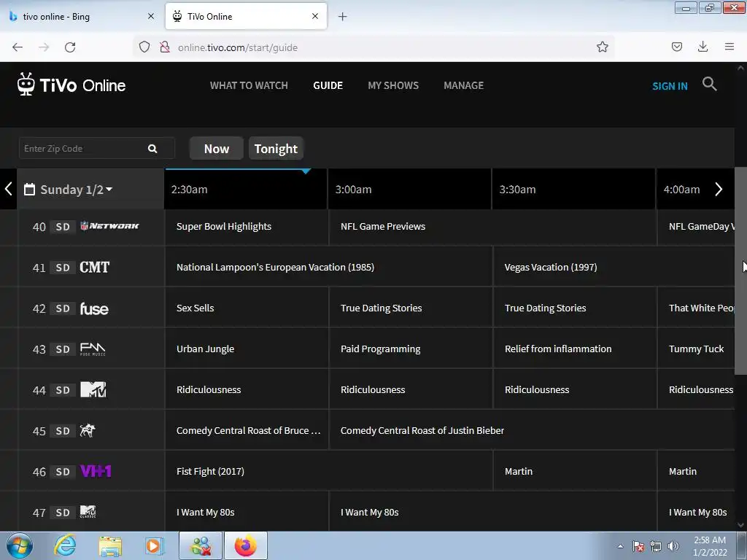
Task: Select fuse channel logo
Action: (94, 308)
